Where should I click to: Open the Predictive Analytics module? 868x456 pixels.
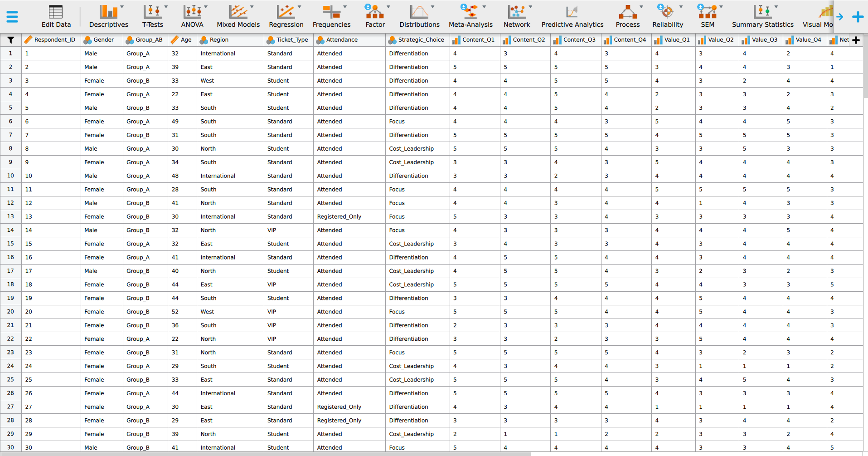pos(572,17)
